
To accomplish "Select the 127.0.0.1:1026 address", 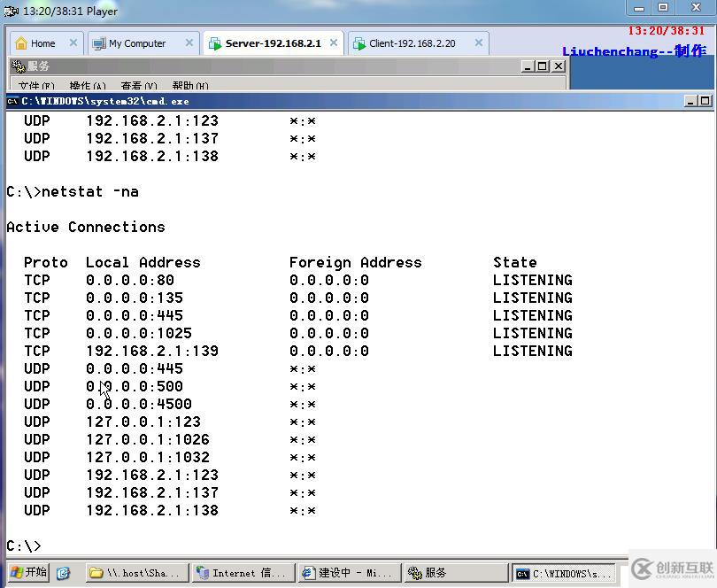I will 147,440.
